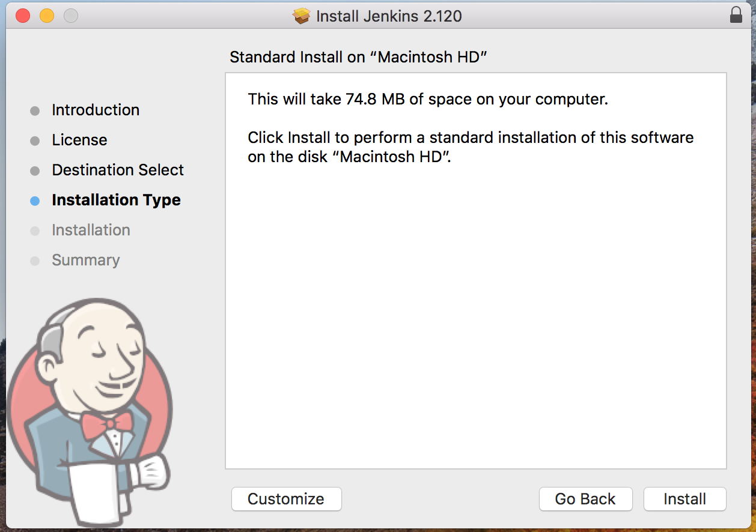
Task: Close the installer with the red button
Action: (x=23, y=16)
